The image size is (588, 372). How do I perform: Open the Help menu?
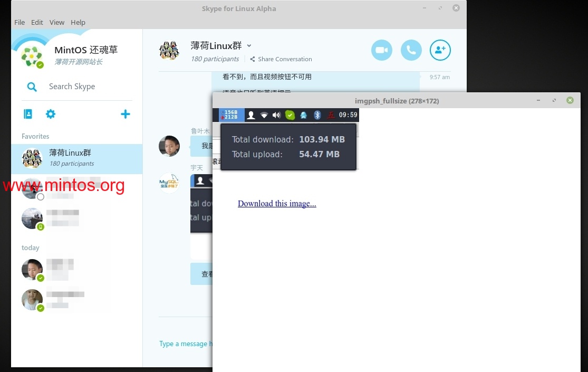pyautogui.click(x=78, y=23)
